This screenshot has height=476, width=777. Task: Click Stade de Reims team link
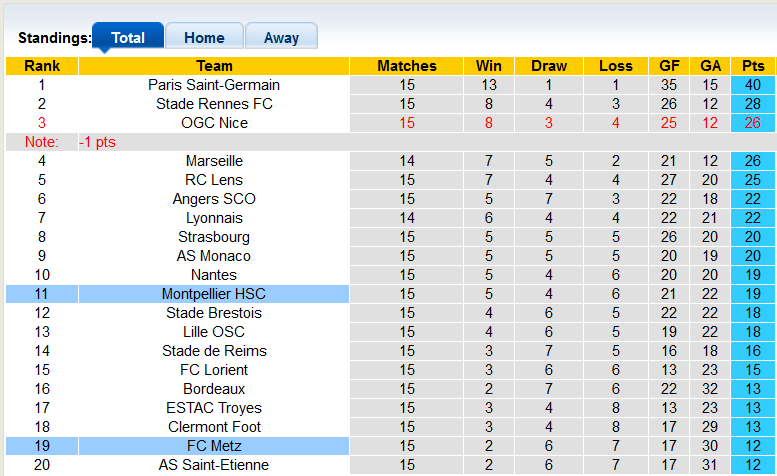[214, 351]
